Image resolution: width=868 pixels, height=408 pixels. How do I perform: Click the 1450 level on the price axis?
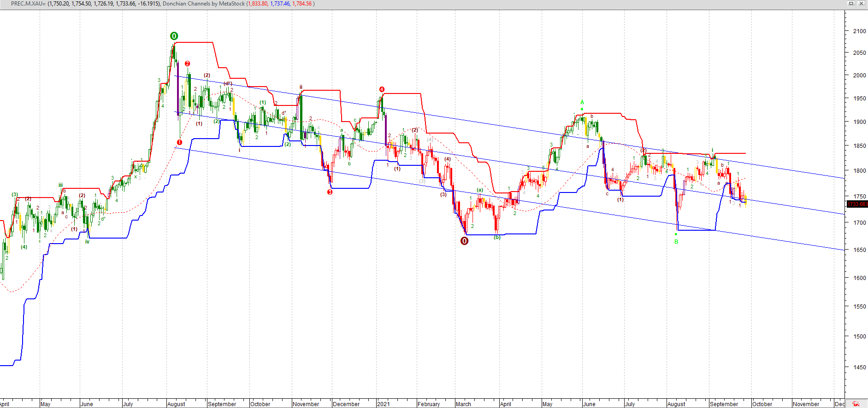click(859, 367)
